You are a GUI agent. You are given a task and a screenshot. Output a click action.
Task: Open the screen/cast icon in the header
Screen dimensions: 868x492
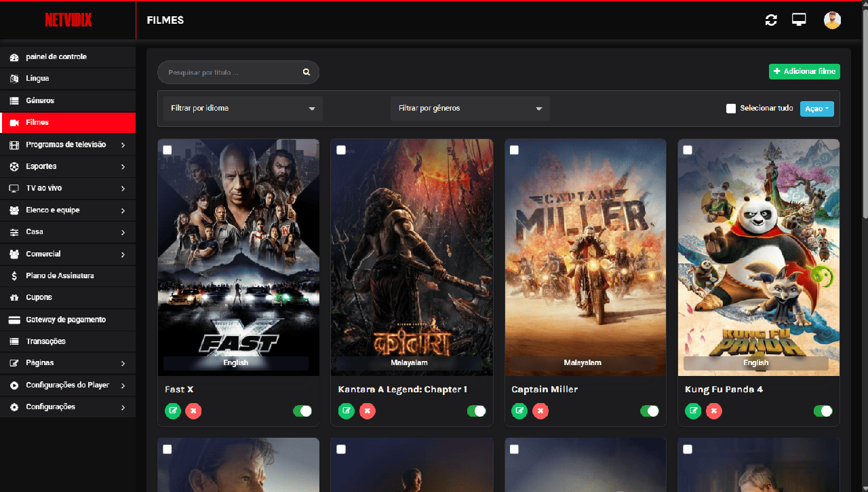coord(799,20)
